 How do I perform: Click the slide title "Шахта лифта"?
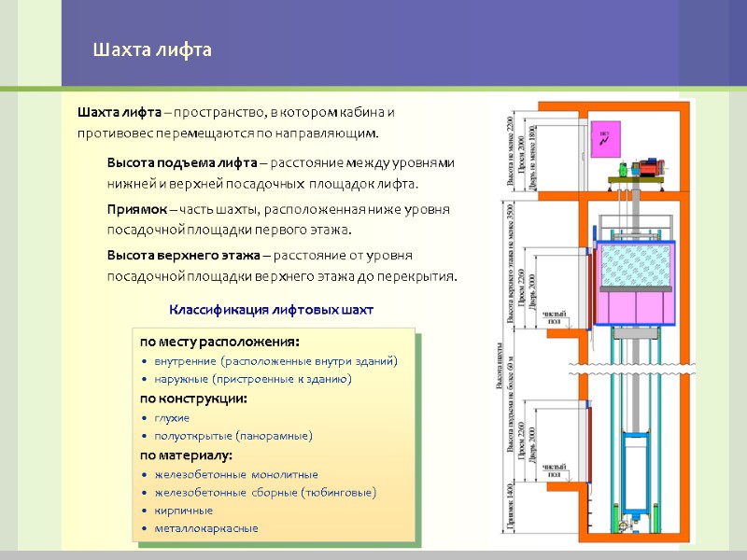tap(152, 50)
